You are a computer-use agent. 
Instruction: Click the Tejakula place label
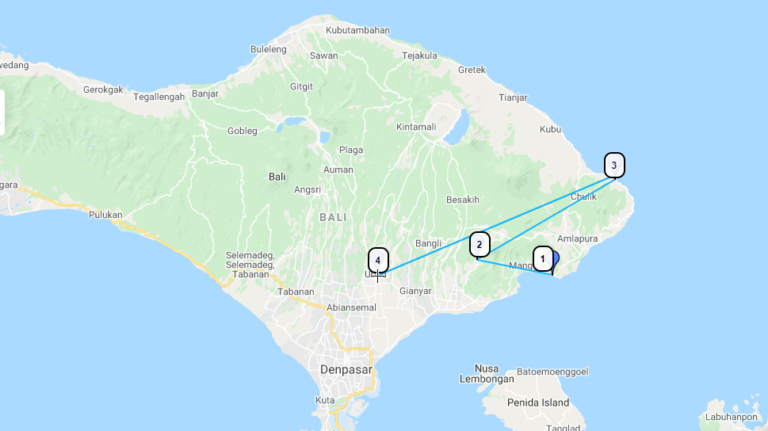(x=420, y=56)
